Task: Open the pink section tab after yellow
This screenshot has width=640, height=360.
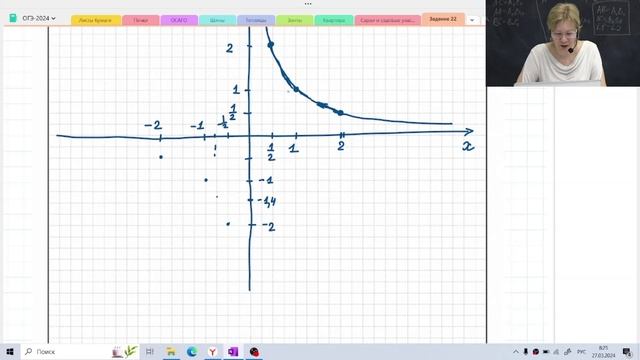Action: coord(141,20)
